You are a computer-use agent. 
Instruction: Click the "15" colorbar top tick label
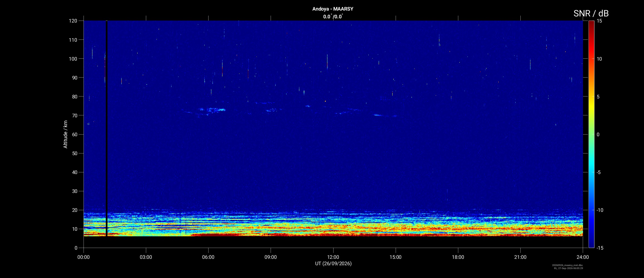coord(599,21)
